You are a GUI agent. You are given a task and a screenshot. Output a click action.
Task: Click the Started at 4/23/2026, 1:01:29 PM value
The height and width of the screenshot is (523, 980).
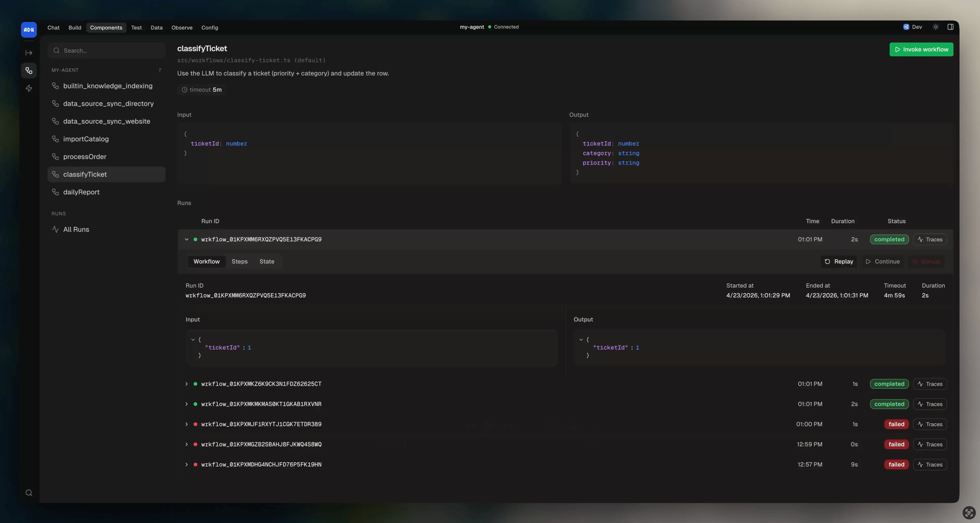(758, 295)
